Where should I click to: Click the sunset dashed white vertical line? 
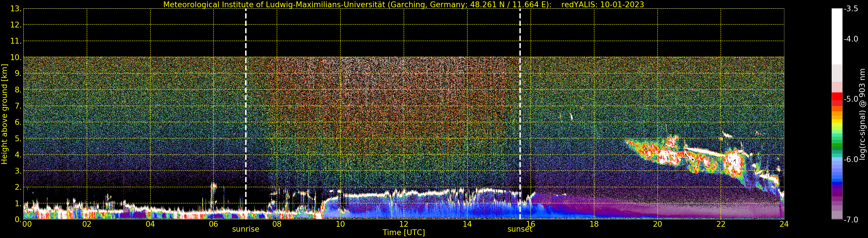coord(520,114)
